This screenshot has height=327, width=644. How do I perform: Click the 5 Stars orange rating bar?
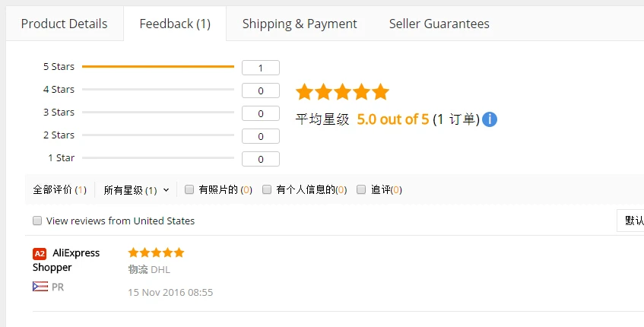pyautogui.click(x=157, y=67)
